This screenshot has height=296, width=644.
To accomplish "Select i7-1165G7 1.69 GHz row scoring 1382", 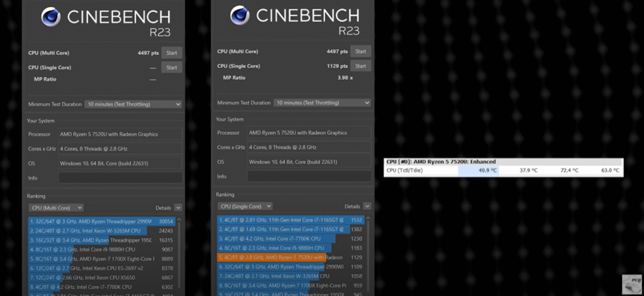I will point(291,229).
